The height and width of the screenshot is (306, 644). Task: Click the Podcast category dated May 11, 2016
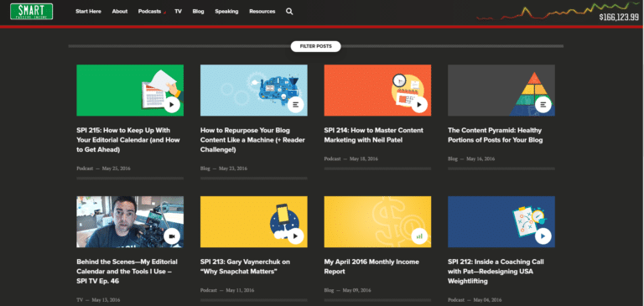click(x=209, y=290)
